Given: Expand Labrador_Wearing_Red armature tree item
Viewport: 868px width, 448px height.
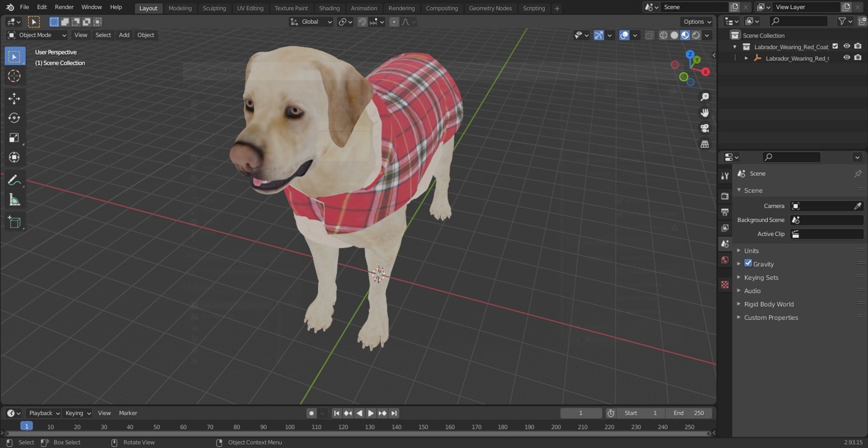Looking at the screenshot, I should tap(746, 58).
